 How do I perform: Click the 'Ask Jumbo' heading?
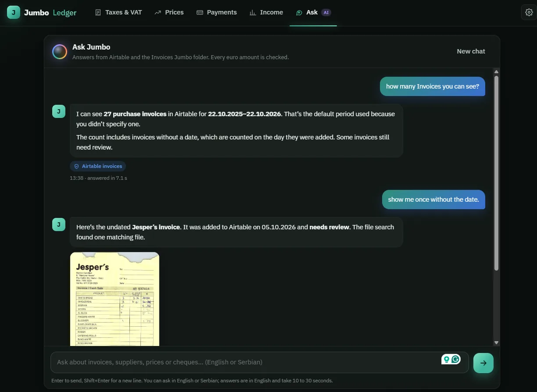click(91, 47)
